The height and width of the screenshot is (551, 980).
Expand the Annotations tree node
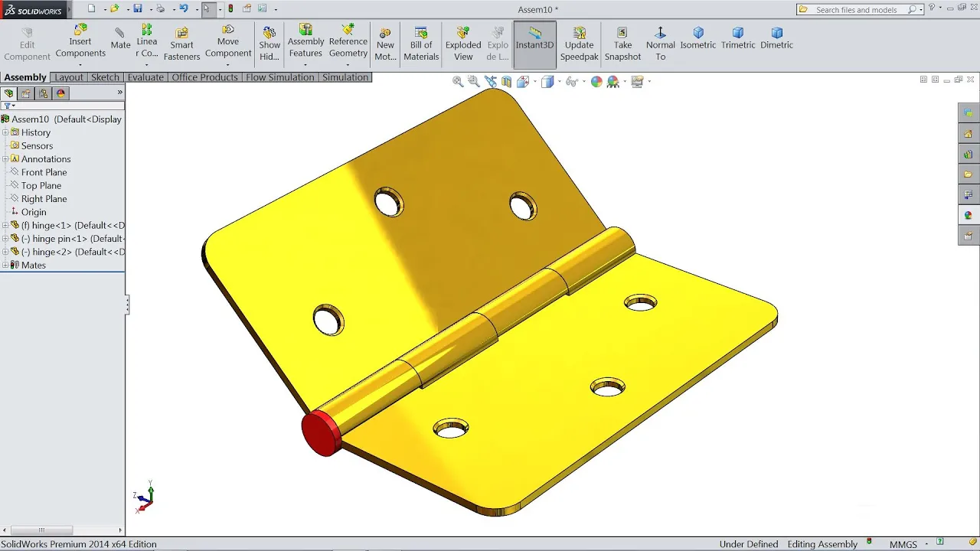[5, 159]
